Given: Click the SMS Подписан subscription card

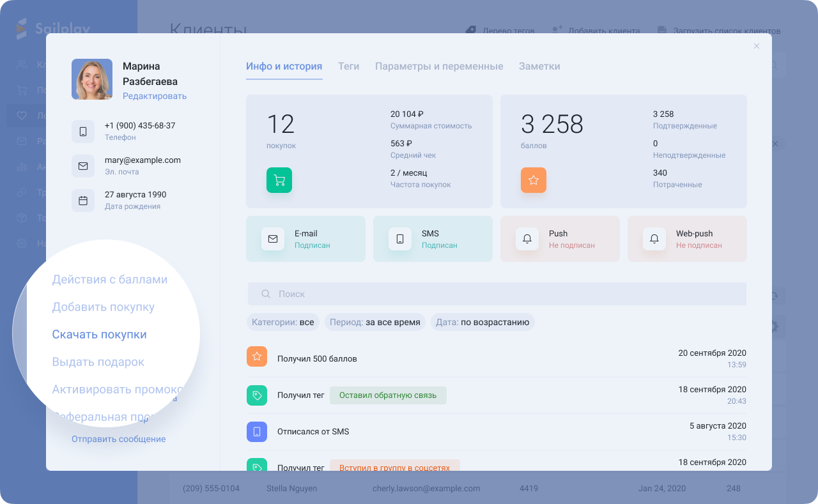Looking at the screenshot, I should [x=433, y=239].
